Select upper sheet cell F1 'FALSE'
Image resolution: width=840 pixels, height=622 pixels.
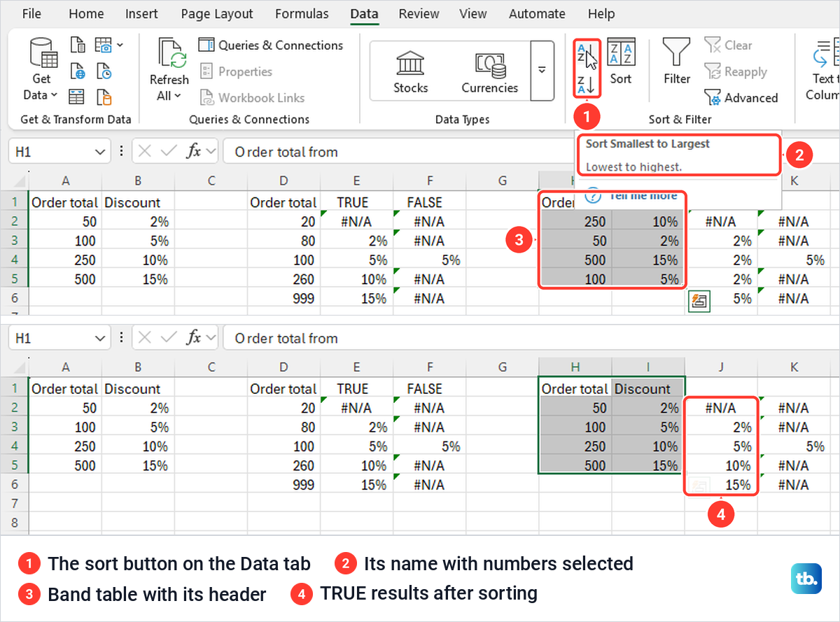[430, 202]
